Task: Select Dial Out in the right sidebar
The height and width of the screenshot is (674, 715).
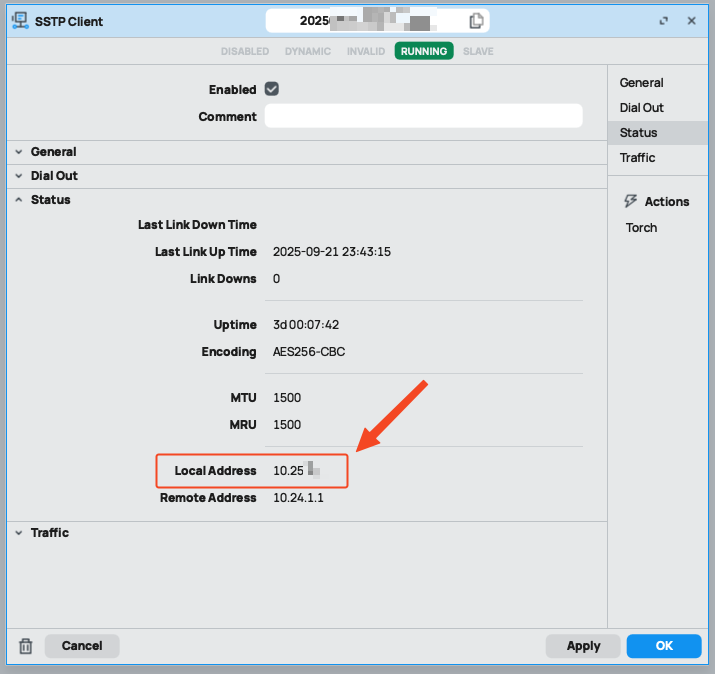Action: click(641, 108)
